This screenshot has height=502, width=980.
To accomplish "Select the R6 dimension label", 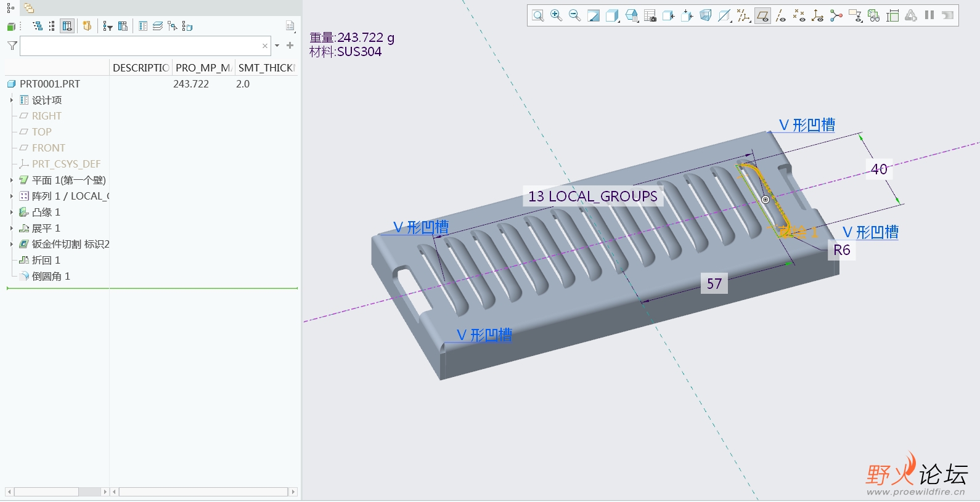I will pos(841,250).
